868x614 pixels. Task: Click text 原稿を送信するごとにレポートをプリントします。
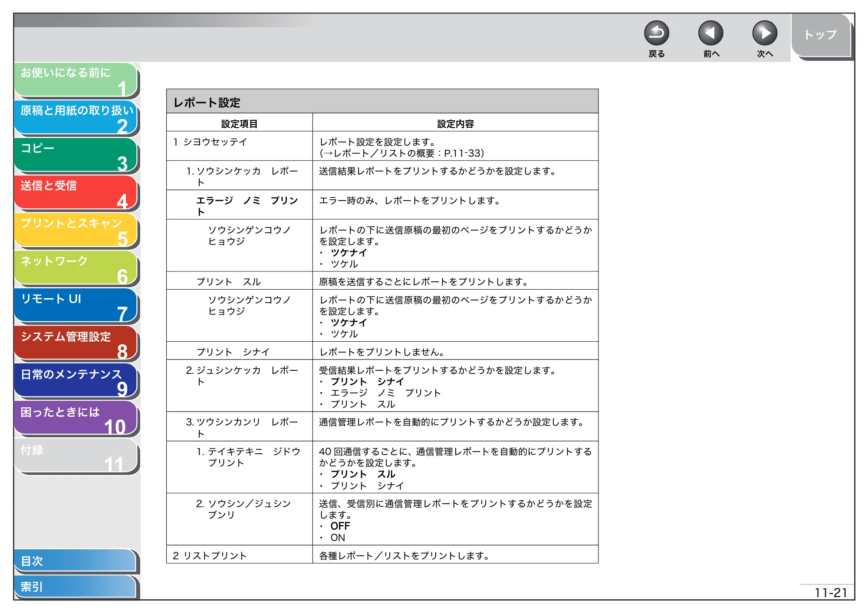click(424, 282)
